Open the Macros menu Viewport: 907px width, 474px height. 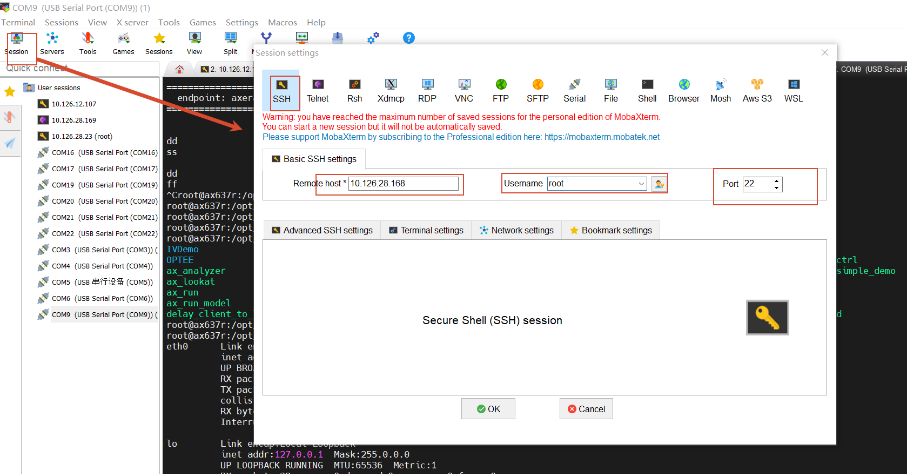pos(283,23)
